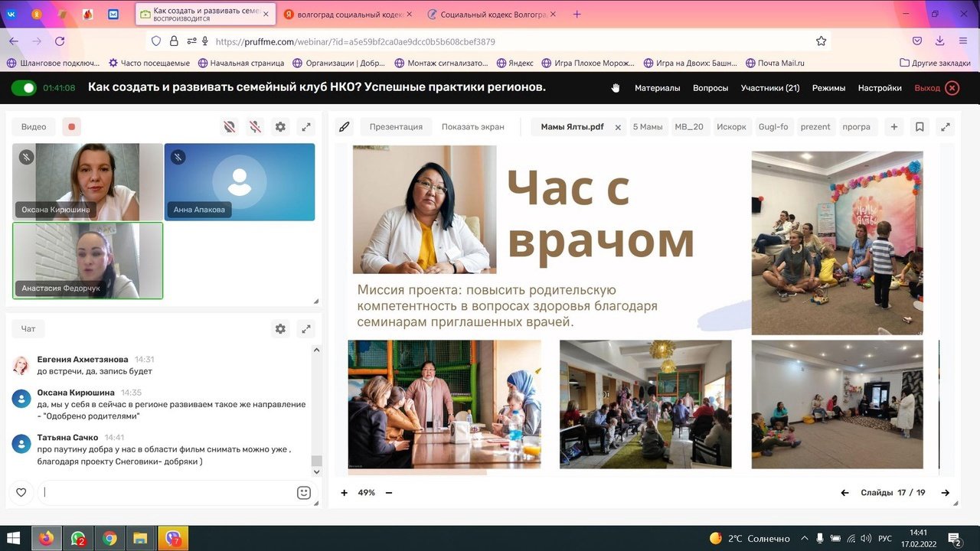This screenshot has height=551, width=980.
Task: Open the Материалы menu
Action: pyautogui.click(x=657, y=88)
